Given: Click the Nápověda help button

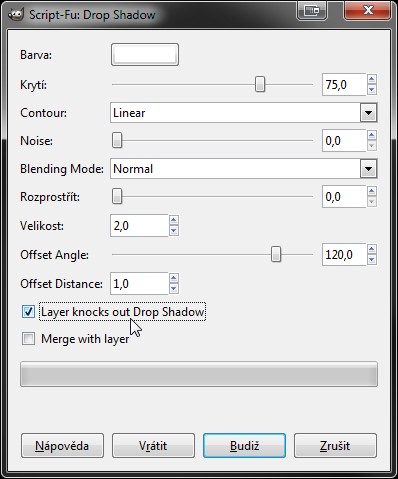Looking at the screenshot, I should click(x=62, y=446).
